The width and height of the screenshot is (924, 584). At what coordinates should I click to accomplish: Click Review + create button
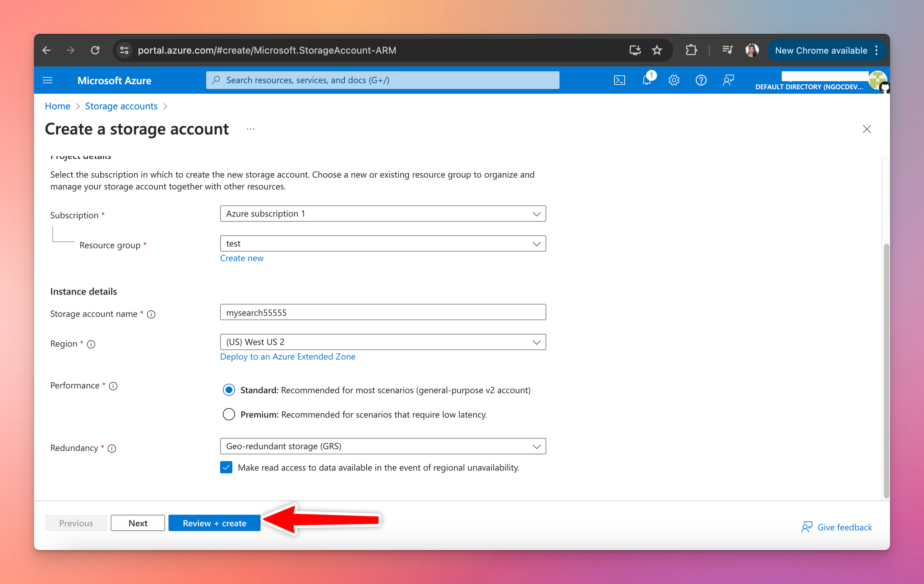coord(214,523)
